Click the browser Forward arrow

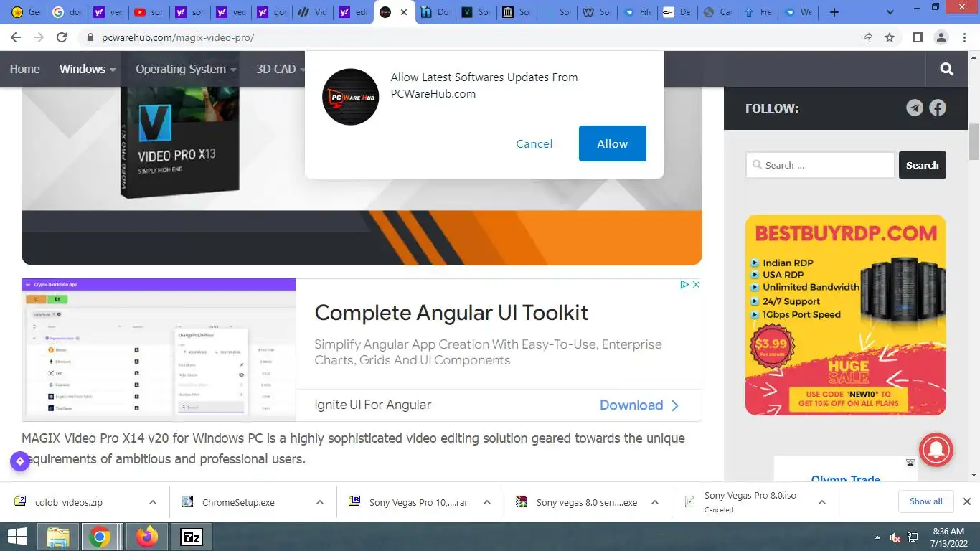[39, 37]
